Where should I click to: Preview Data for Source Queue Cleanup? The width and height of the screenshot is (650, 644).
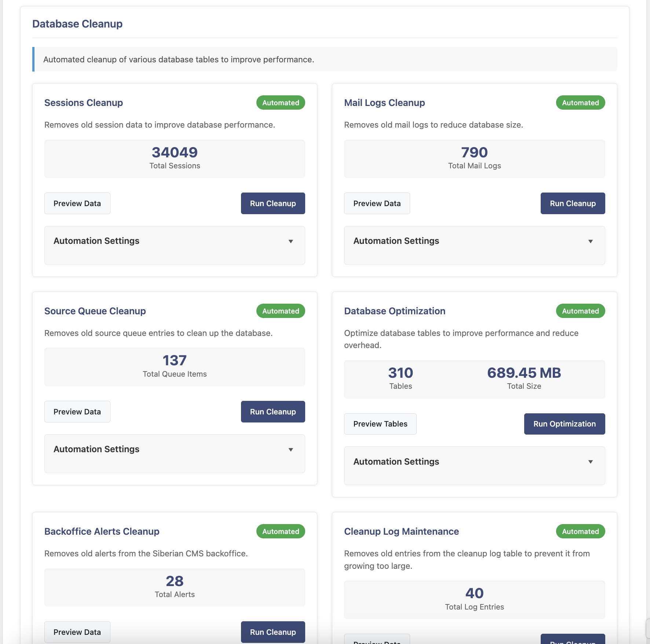tap(77, 412)
